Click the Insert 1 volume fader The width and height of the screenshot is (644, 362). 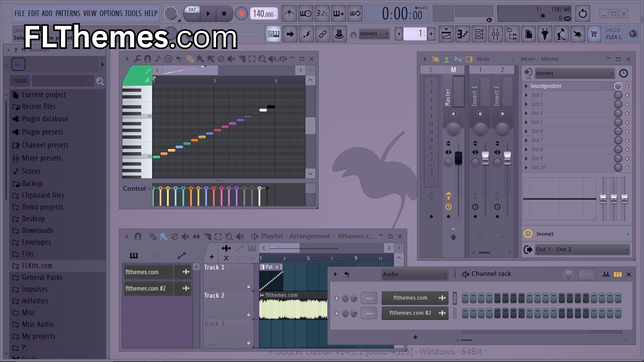coord(485,158)
